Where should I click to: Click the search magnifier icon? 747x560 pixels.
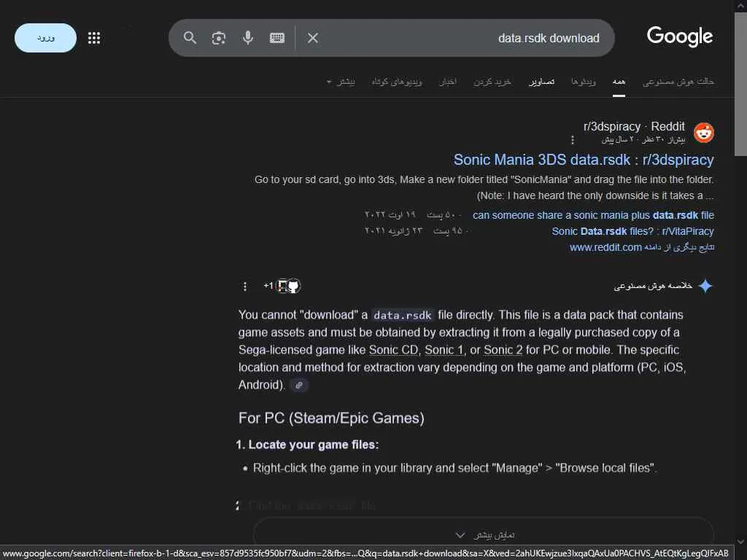click(190, 38)
